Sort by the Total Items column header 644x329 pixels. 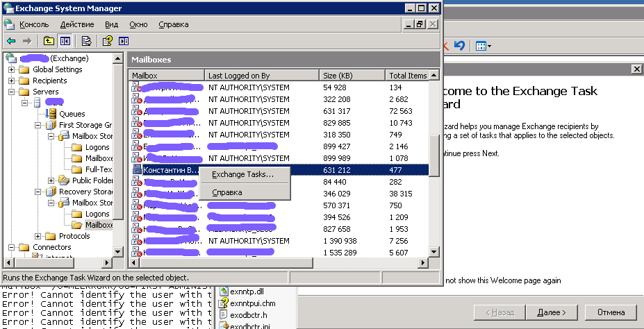407,76
